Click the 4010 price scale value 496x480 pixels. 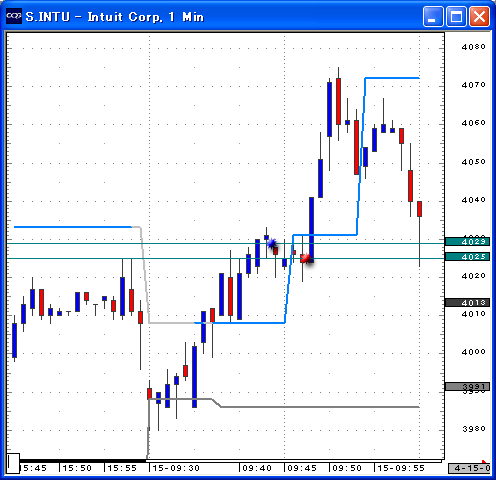point(473,314)
